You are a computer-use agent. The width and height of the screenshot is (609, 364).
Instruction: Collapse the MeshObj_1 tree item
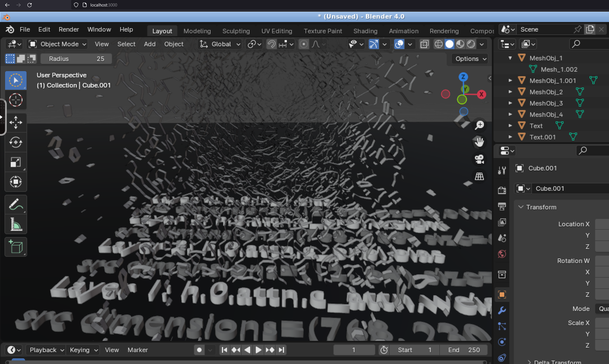click(x=510, y=58)
